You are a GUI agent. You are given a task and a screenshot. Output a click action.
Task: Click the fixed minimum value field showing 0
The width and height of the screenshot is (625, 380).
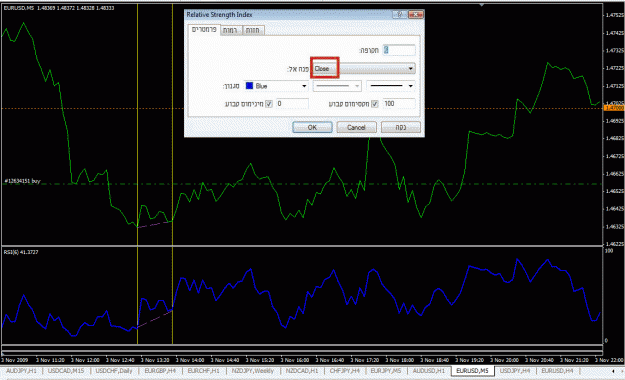292,104
